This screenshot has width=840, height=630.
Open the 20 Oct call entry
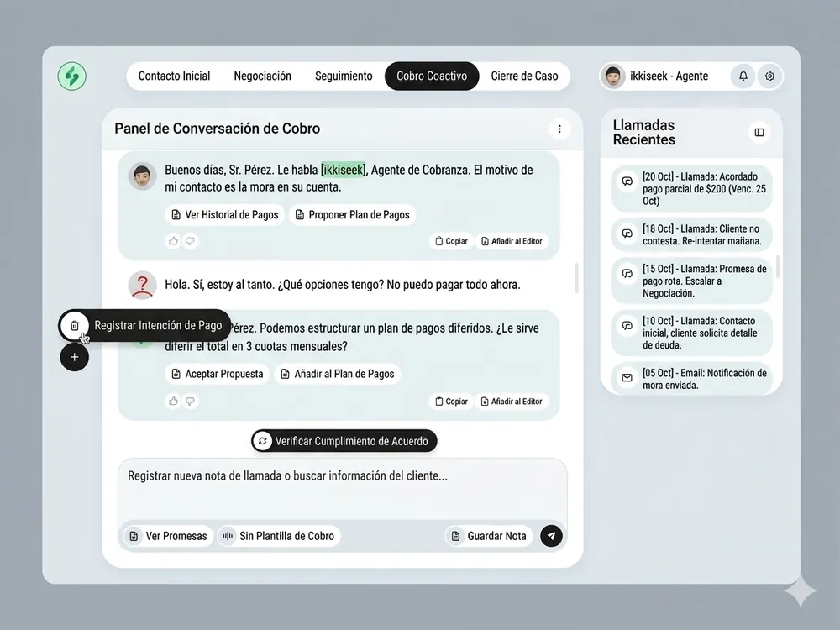pos(691,188)
